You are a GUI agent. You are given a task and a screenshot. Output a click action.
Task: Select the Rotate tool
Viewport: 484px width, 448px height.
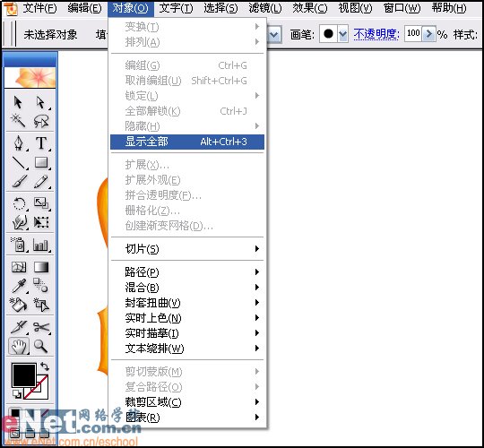[19, 204]
